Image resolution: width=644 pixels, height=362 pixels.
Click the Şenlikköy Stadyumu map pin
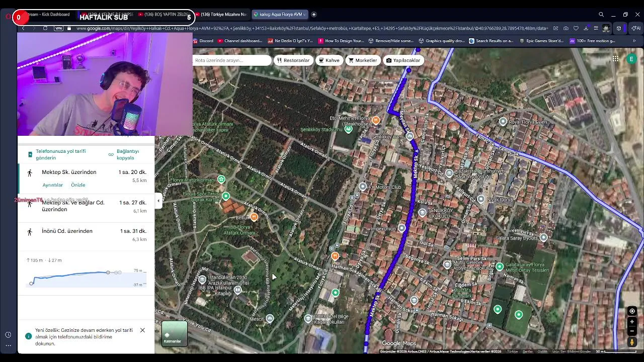tap(348, 129)
